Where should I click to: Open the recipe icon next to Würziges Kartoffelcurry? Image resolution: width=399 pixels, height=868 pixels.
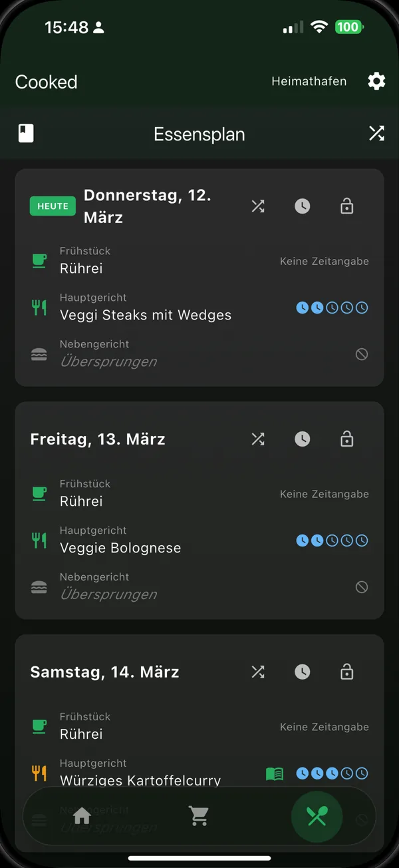(275, 773)
